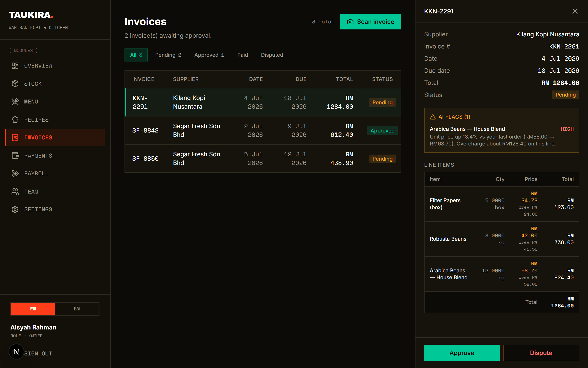The width and height of the screenshot is (588, 368).
Task: Click the RM 824.40 line total
Action: pyautogui.click(x=564, y=274)
